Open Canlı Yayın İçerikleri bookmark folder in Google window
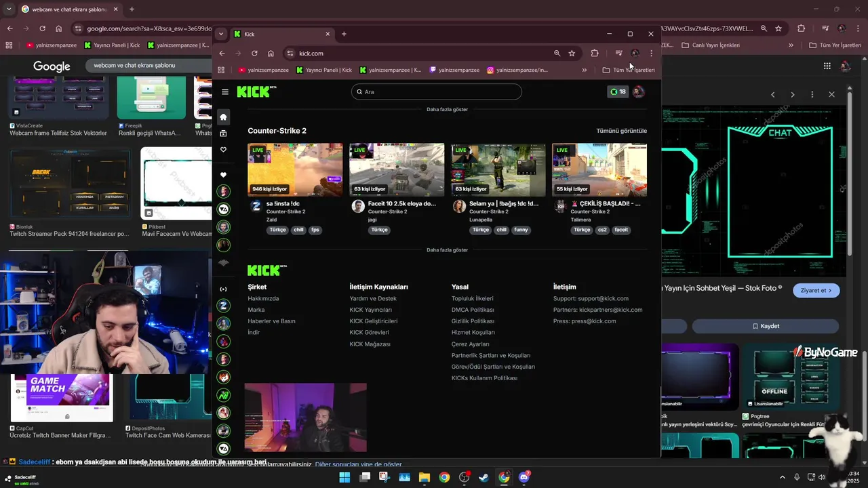 coord(709,45)
